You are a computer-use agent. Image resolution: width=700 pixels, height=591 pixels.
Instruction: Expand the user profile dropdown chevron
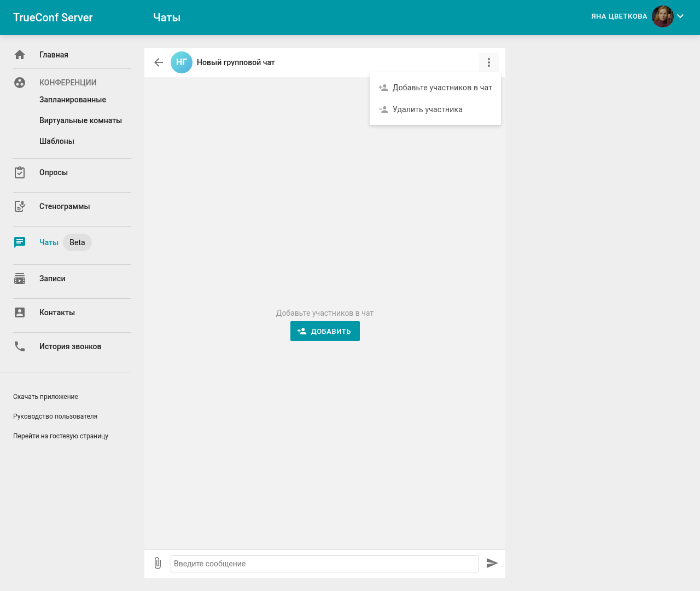(680, 16)
